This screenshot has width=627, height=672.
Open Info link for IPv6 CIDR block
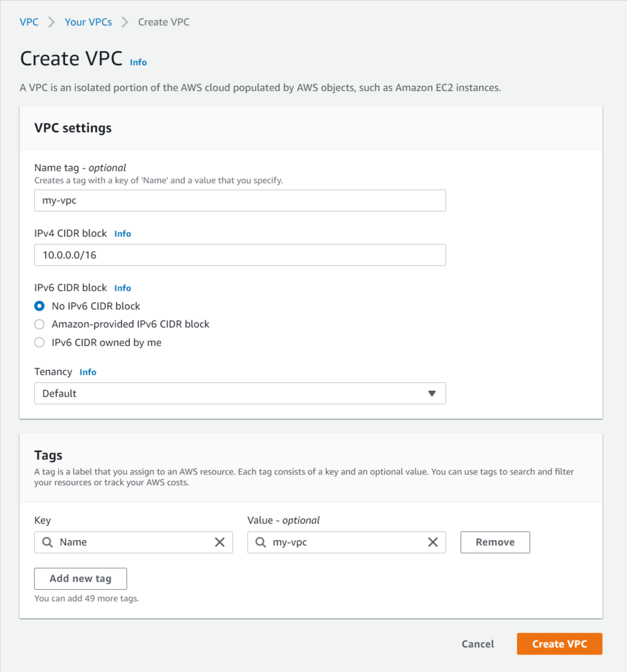(x=123, y=288)
